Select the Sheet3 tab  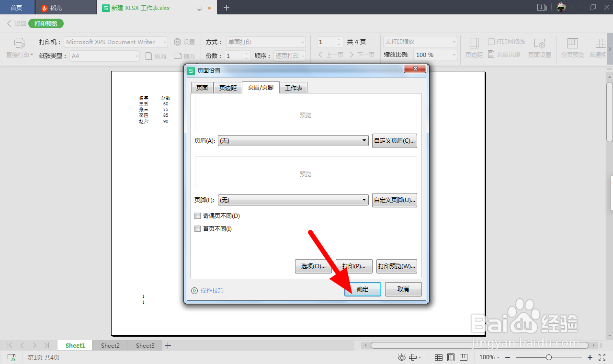tap(145, 345)
